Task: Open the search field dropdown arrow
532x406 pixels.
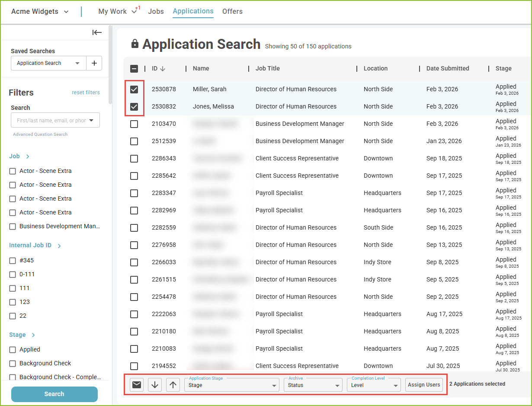Action: click(92, 121)
